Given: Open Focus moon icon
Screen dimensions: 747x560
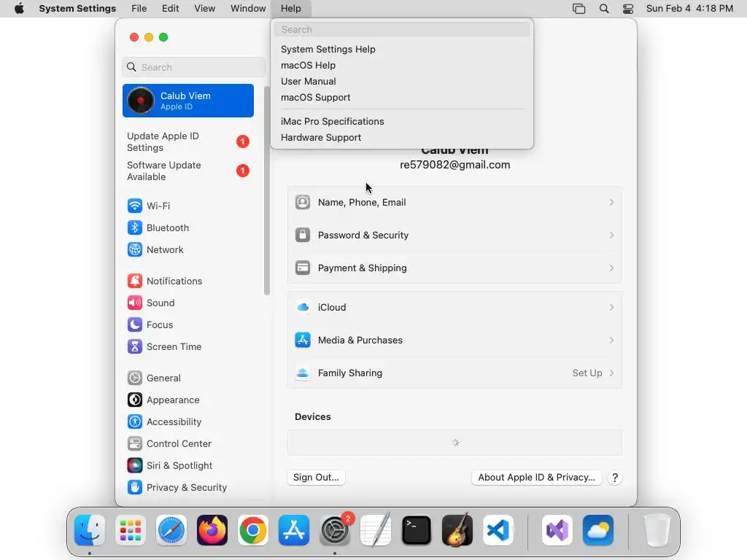Looking at the screenshot, I should (x=135, y=324).
